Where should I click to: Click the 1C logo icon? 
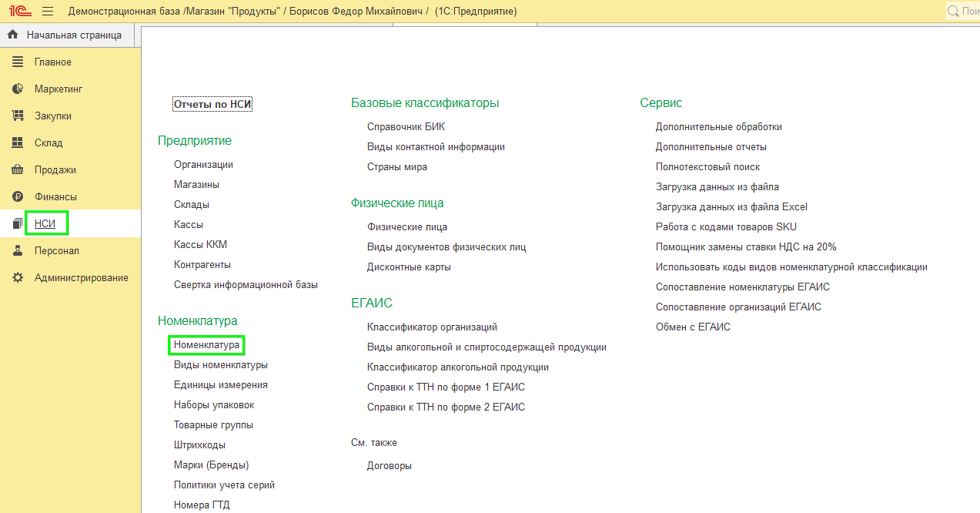(20, 12)
